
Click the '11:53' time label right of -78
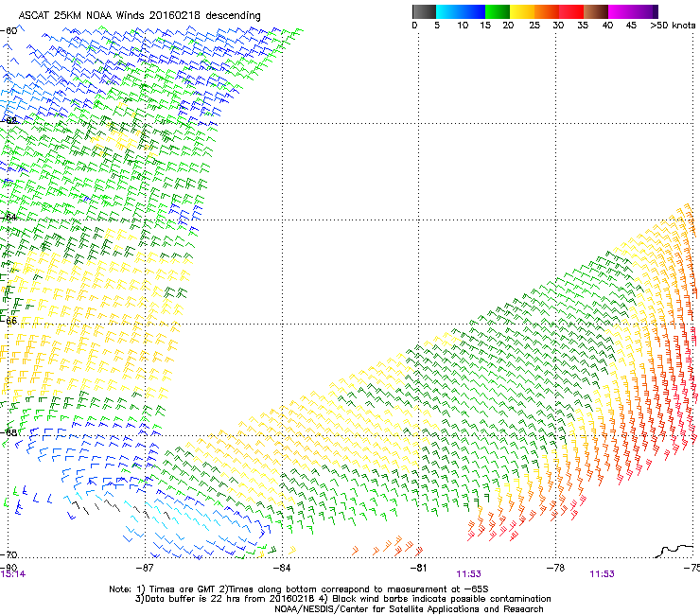coord(602,574)
